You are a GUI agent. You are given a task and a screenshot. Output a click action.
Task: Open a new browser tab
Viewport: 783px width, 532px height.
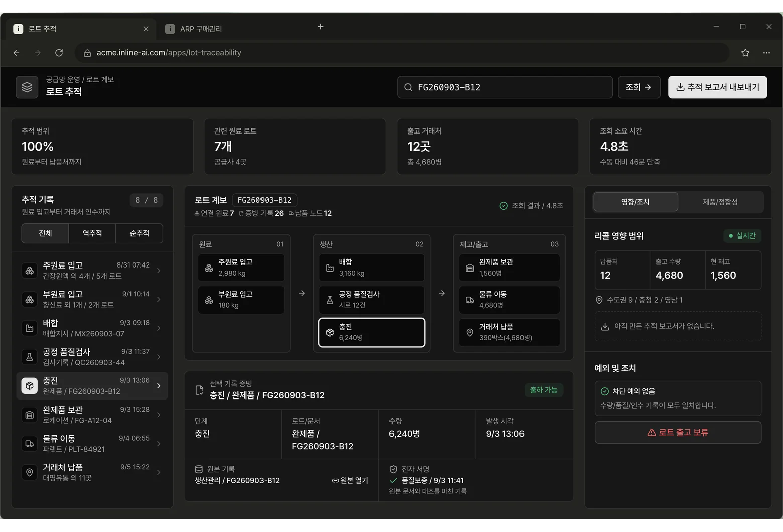[x=321, y=27]
